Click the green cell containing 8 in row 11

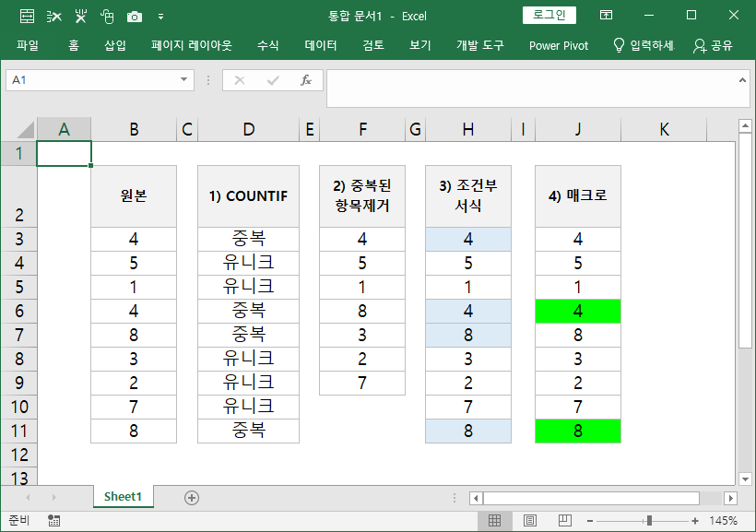[578, 431]
